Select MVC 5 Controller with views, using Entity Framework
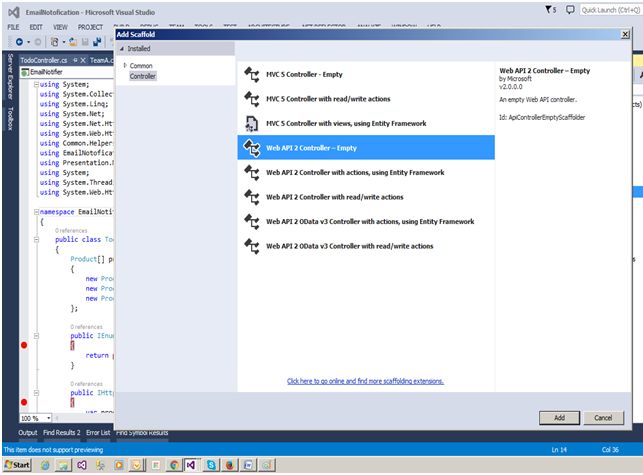 point(366,123)
